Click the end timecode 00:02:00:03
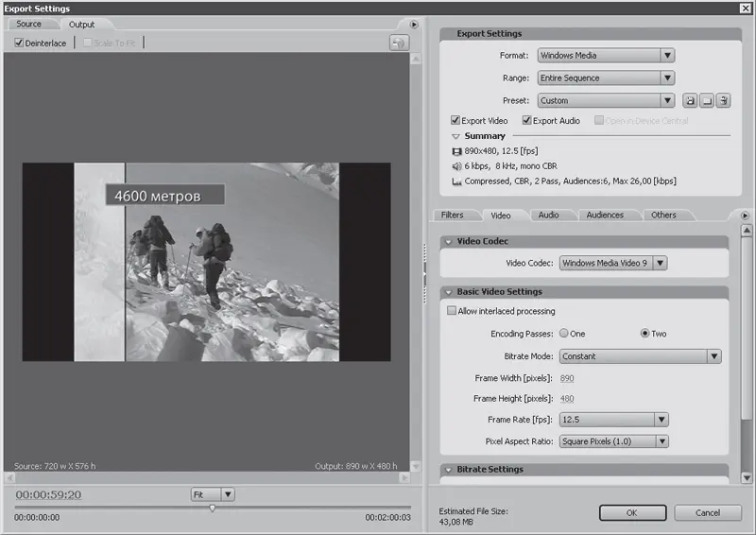Viewport: 756px width, 535px height. [388, 518]
